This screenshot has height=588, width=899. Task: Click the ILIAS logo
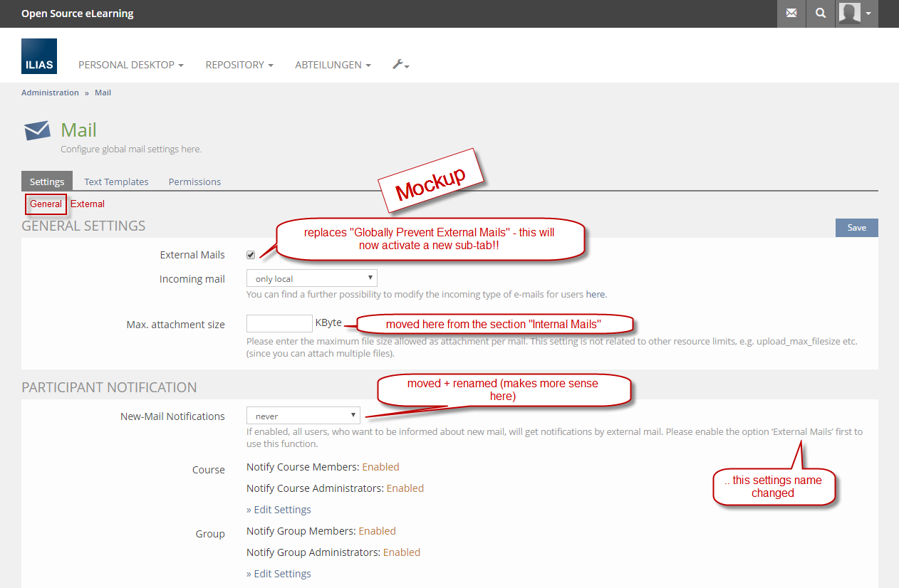[x=39, y=56]
